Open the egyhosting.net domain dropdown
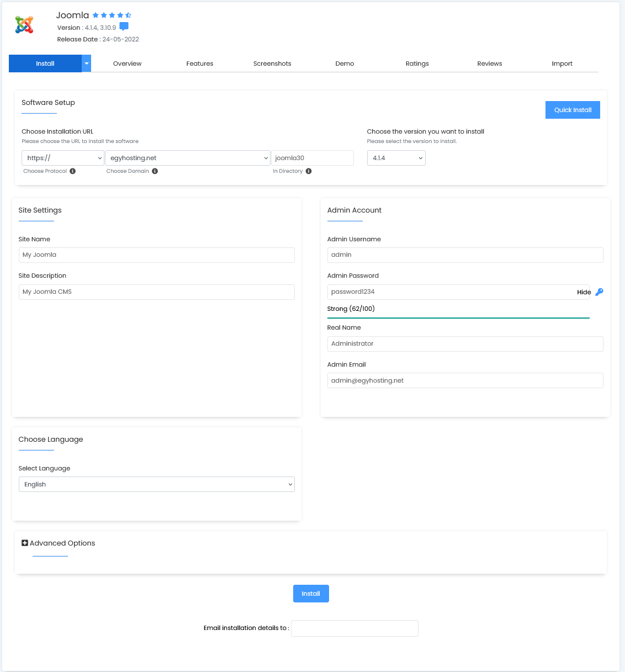This screenshot has height=672, width=625. pyautogui.click(x=188, y=158)
